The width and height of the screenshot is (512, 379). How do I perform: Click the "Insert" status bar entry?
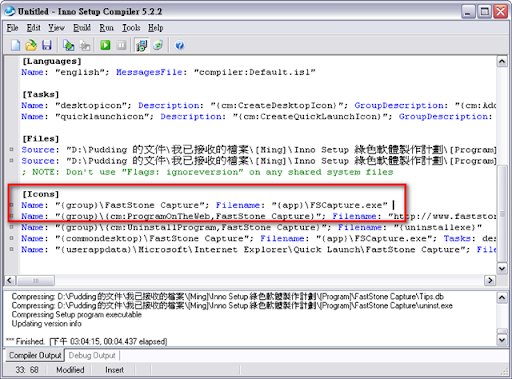coord(114,370)
